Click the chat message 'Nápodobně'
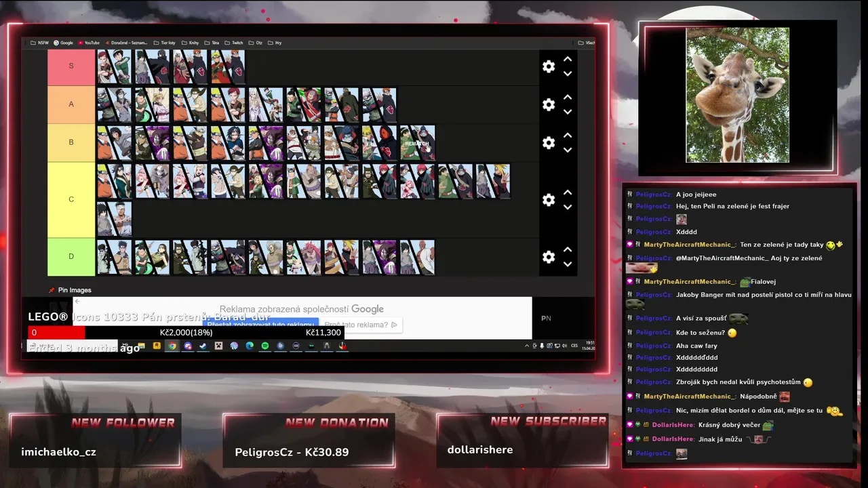This screenshot has height=488, width=868. (x=758, y=396)
